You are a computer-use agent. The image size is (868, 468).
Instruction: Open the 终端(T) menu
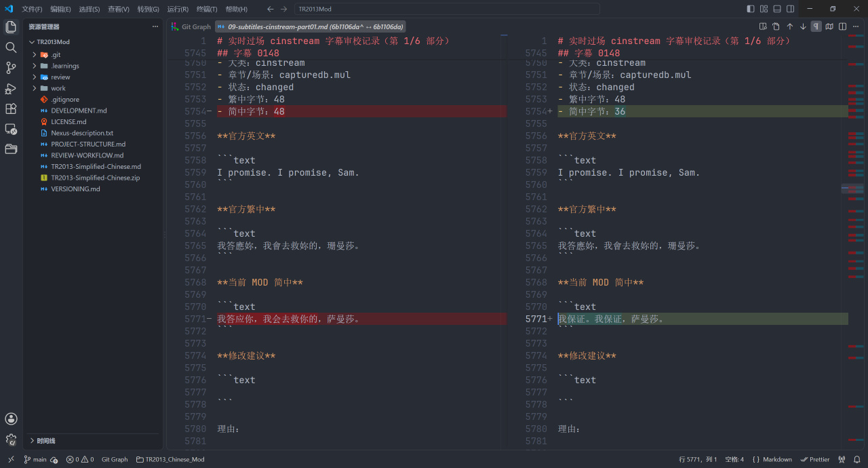(207, 9)
